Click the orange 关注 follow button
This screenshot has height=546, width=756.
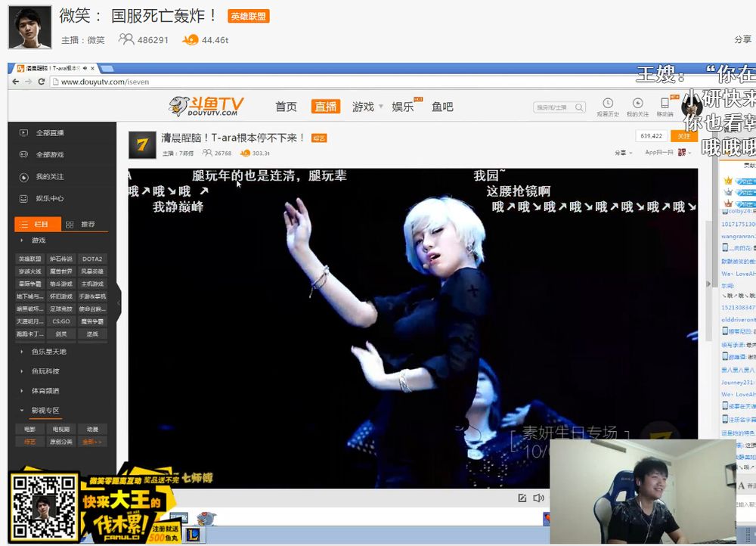pyautogui.click(x=683, y=136)
